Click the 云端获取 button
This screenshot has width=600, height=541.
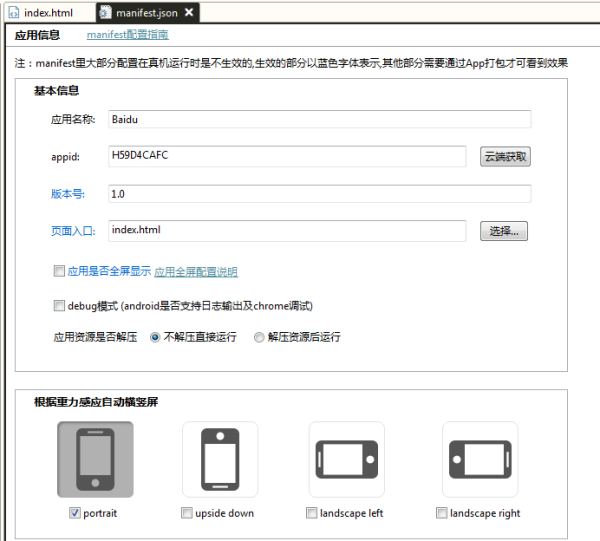[x=505, y=156]
